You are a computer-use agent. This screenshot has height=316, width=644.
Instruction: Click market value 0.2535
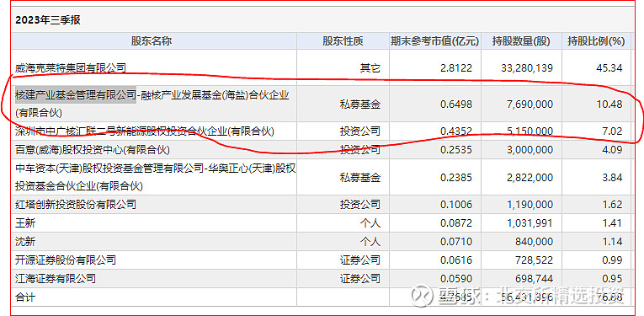tap(456, 150)
